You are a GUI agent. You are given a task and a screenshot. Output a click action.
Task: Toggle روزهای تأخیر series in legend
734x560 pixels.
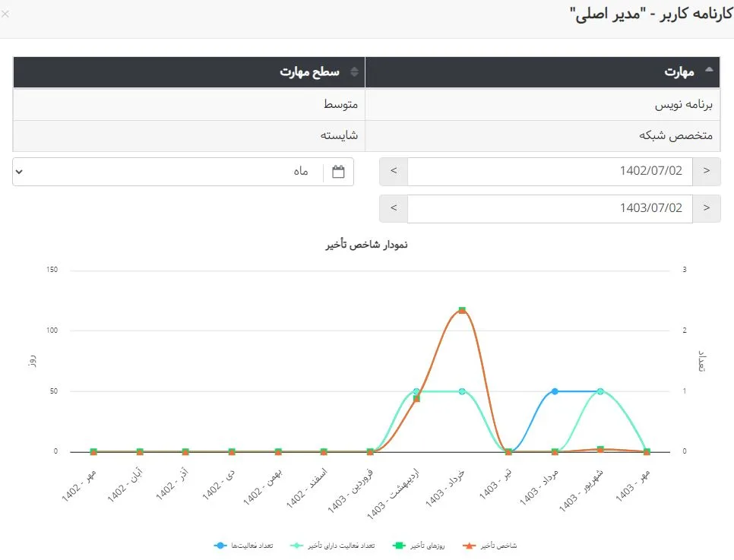point(419,546)
